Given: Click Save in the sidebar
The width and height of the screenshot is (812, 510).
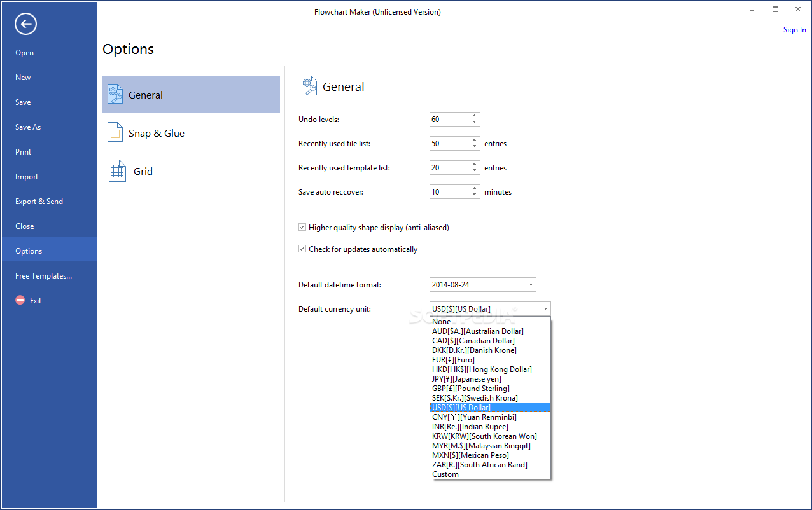Looking at the screenshot, I should point(49,102).
